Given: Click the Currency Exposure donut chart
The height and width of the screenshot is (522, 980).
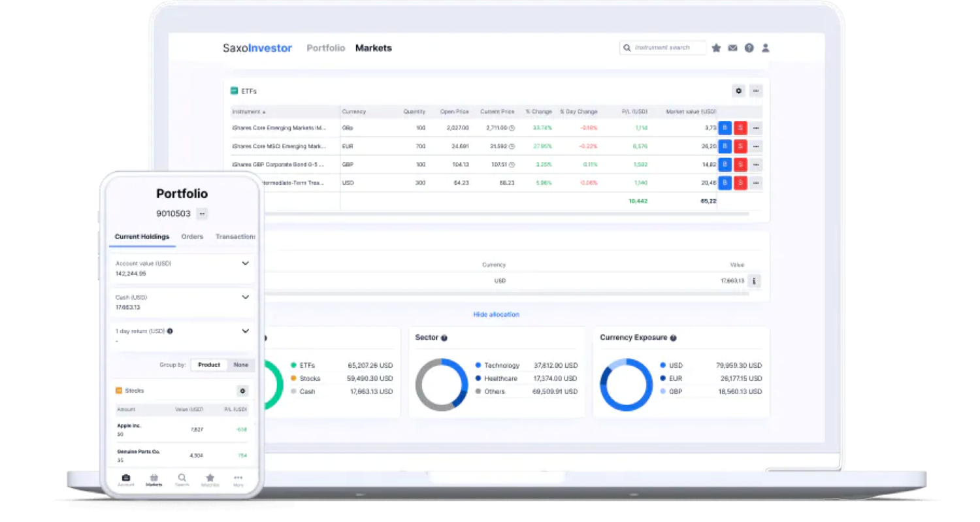Looking at the screenshot, I should click(x=626, y=384).
